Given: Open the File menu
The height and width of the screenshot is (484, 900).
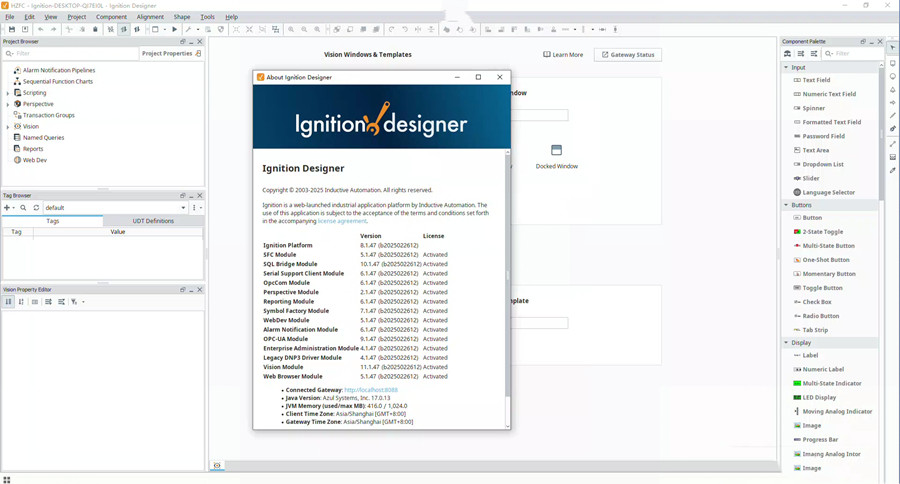Looking at the screenshot, I should [x=10, y=17].
